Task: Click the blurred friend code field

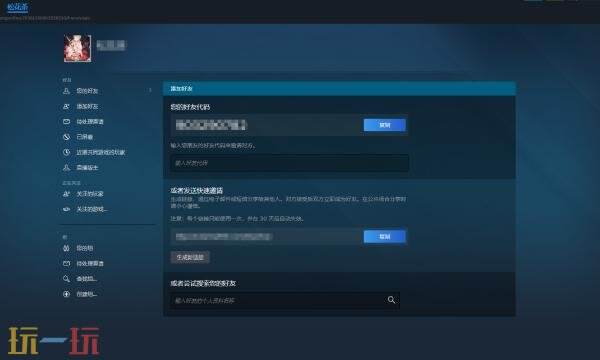Action: coord(266,125)
